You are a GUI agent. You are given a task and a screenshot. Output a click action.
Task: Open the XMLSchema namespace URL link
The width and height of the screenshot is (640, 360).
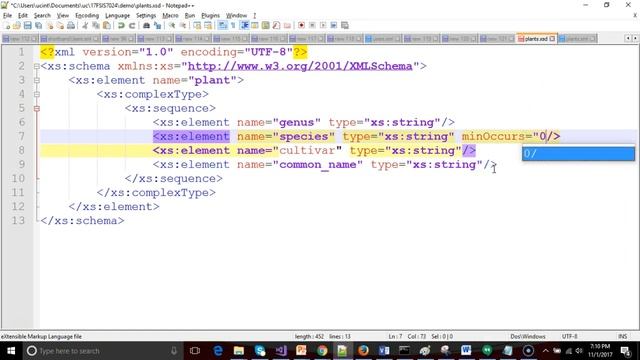(x=300, y=66)
